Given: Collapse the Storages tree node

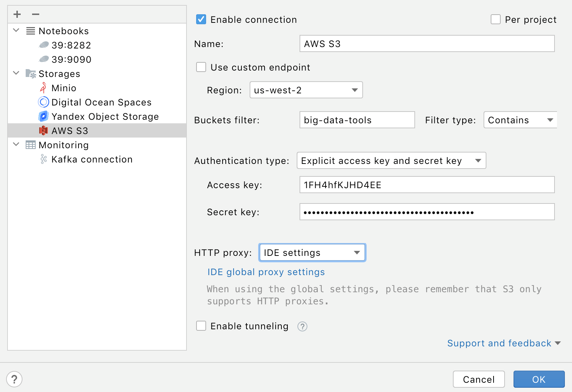Looking at the screenshot, I should pyautogui.click(x=16, y=73).
